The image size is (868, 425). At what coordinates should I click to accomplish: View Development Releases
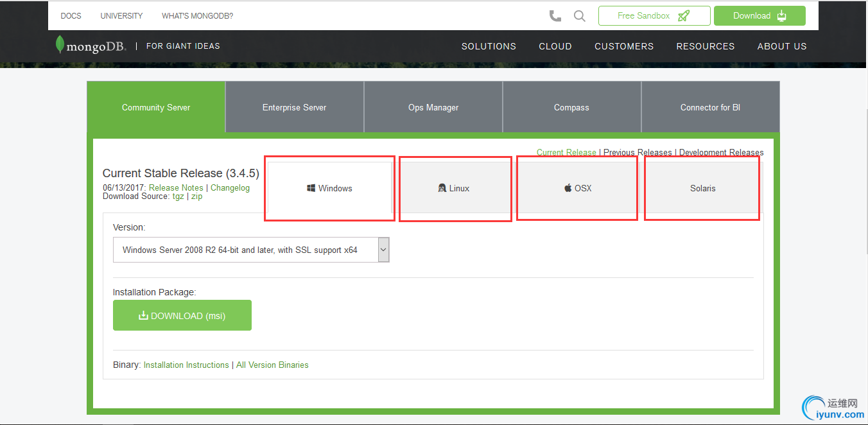coord(722,153)
